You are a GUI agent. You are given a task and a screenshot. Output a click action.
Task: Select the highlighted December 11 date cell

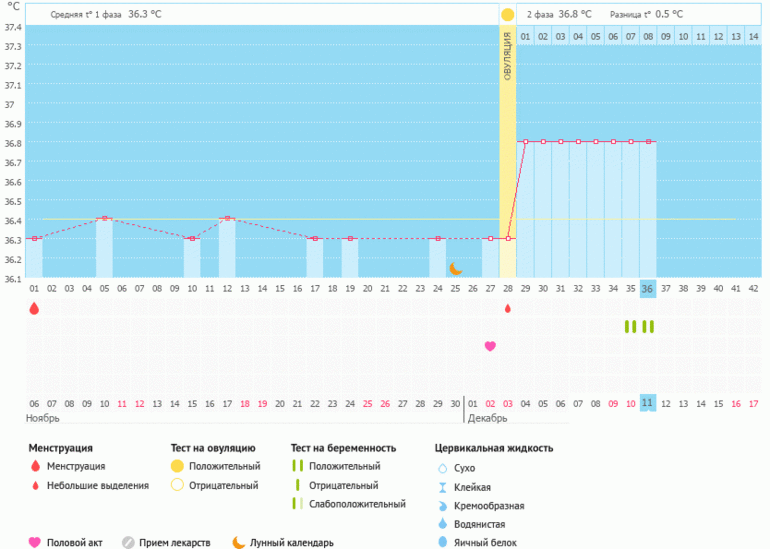click(x=648, y=402)
